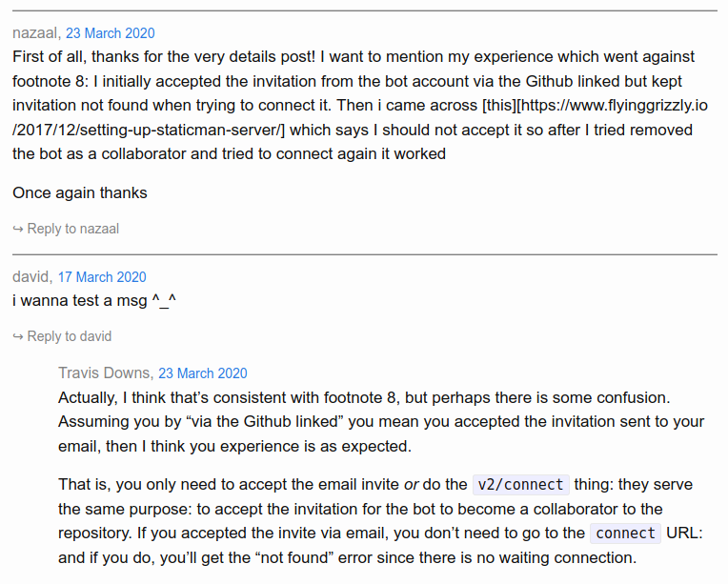728x584 pixels.
Task: Click the paragraph starting 'Actually, I think that's consistent'
Action: coord(381,422)
